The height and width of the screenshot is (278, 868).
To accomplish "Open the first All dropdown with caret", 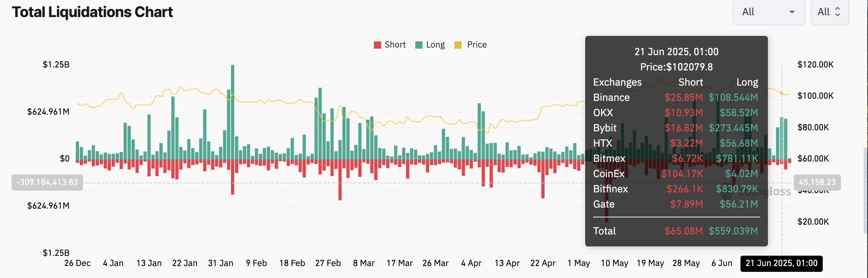I will pyautogui.click(x=768, y=12).
